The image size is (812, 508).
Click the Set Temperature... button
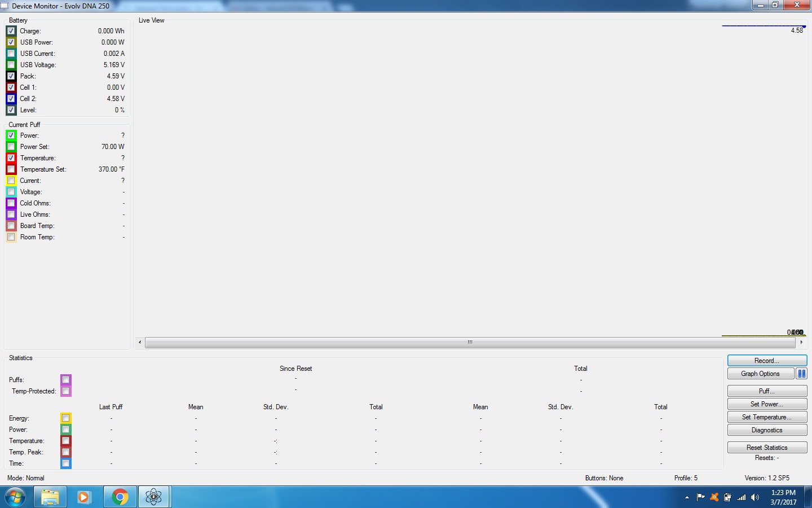(767, 417)
